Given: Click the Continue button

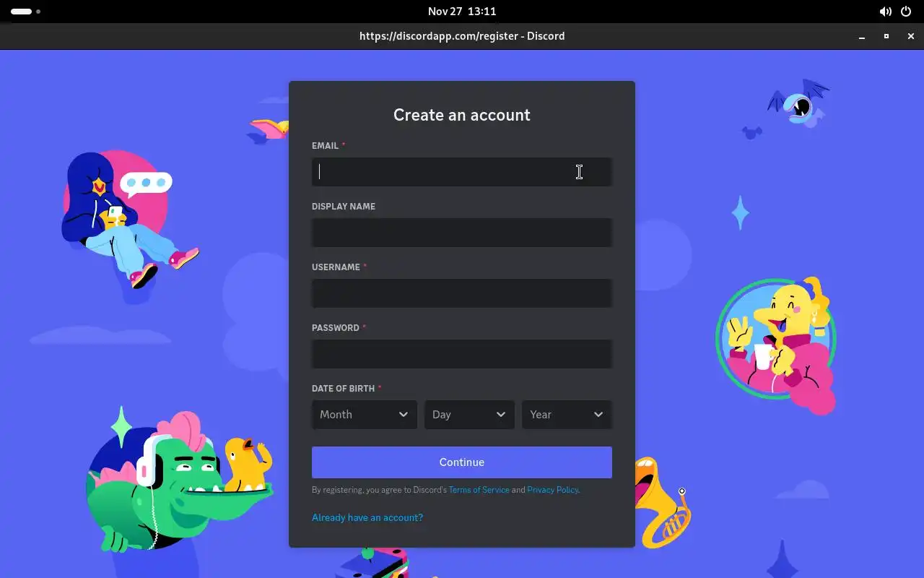Looking at the screenshot, I should click(462, 462).
